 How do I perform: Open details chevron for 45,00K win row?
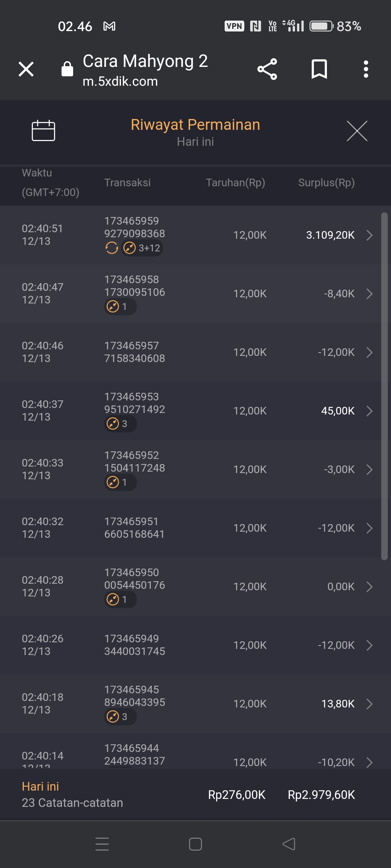(x=369, y=411)
